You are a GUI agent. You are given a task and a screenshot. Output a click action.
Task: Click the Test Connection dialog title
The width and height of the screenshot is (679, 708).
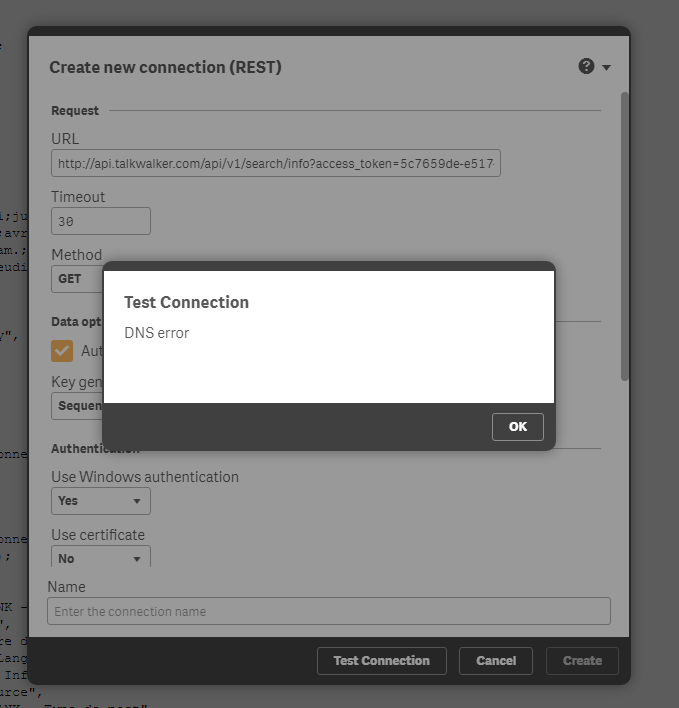[x=186, y=302]
